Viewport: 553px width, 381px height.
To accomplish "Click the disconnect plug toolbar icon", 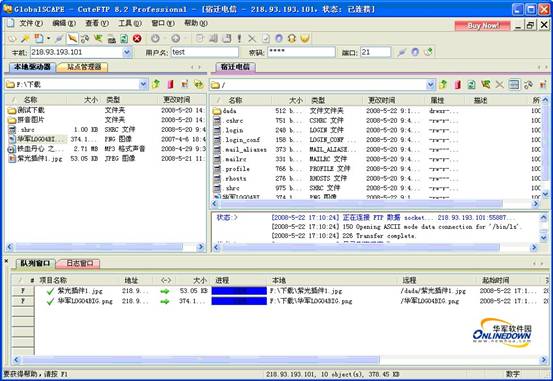I will (59, 38).
